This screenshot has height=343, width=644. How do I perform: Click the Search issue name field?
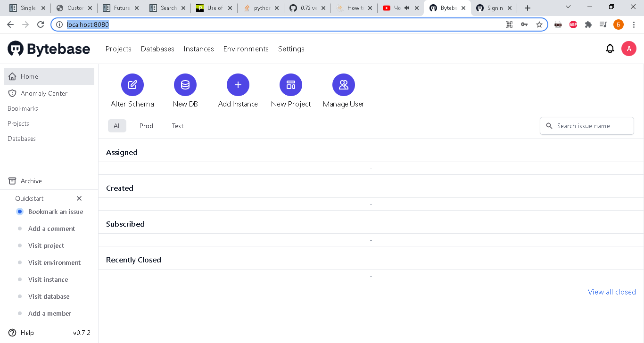click(x=586, y=126)
